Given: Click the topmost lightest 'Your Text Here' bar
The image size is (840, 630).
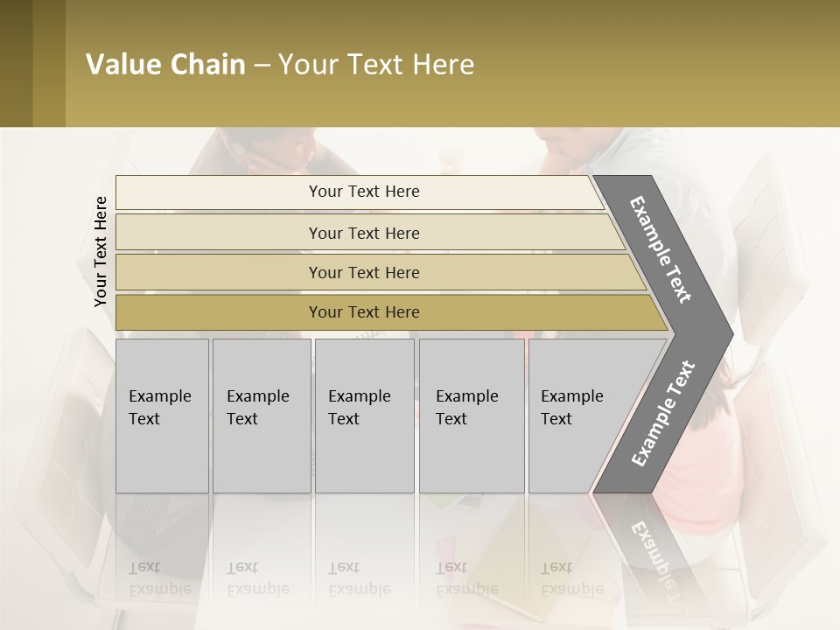Looking at the screenshot, I should 364,192.
